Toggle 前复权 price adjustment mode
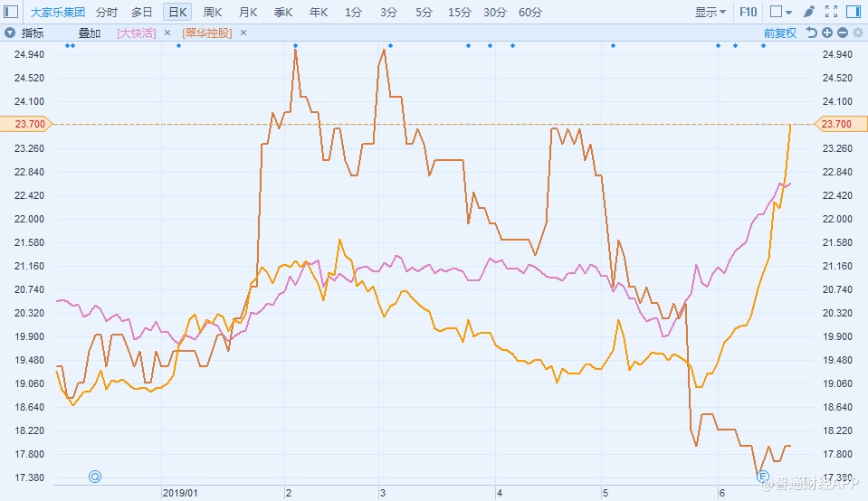The height and width of the screenshot is (501, 868). (x=779, y=33)
